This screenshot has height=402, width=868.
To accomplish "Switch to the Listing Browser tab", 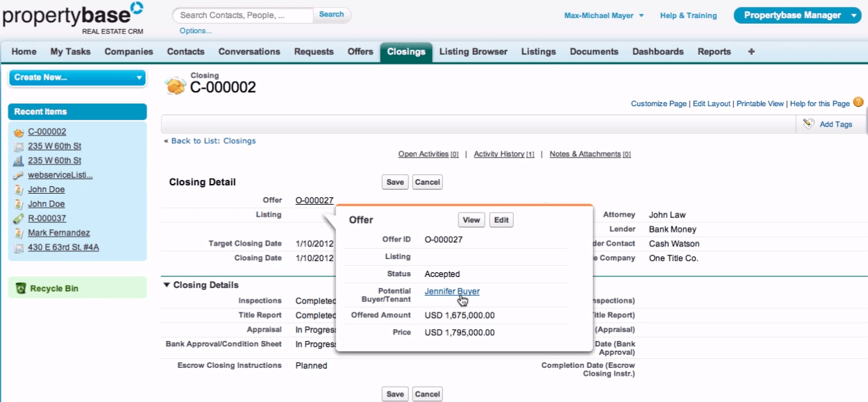I will [473, 51].
